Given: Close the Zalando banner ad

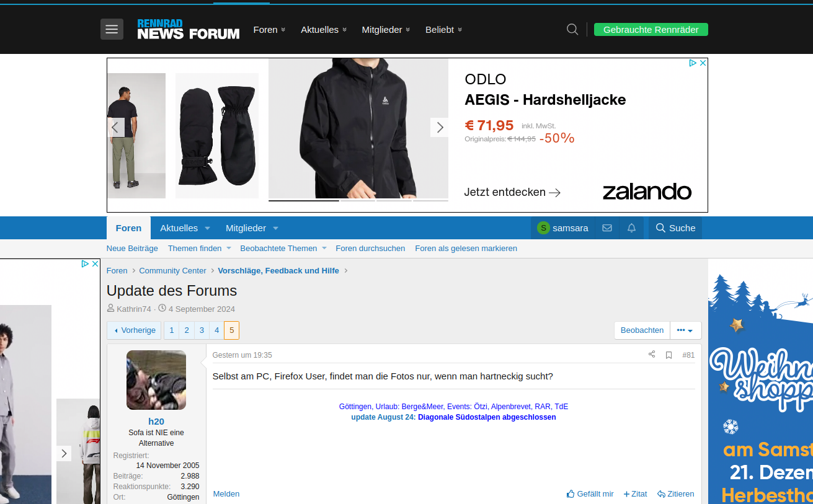Looking at the screenshot, I should tap(703, 63).
